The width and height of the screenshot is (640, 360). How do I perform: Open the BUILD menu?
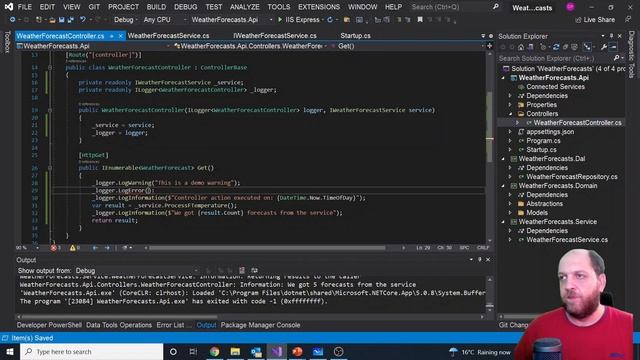156,7
